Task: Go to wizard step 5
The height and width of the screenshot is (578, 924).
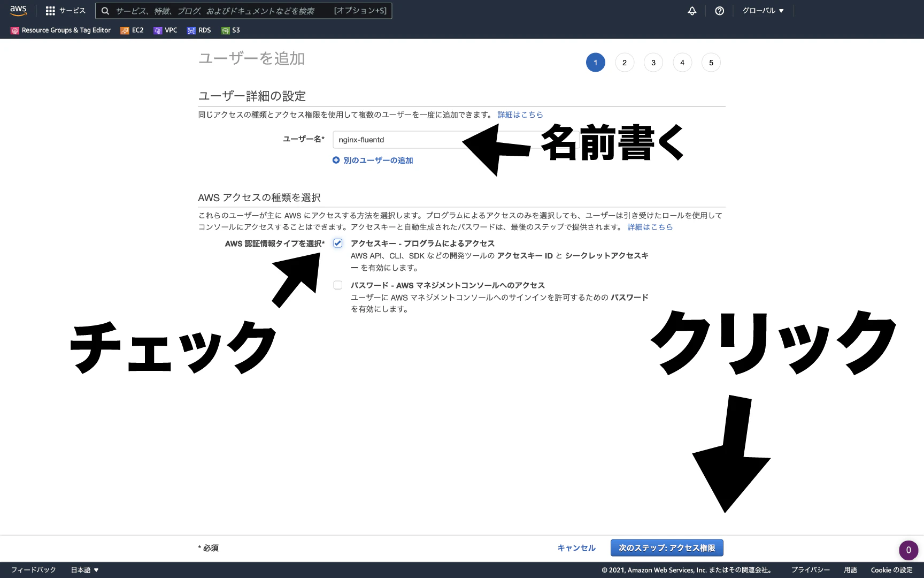Action: (x=711, y=63)
